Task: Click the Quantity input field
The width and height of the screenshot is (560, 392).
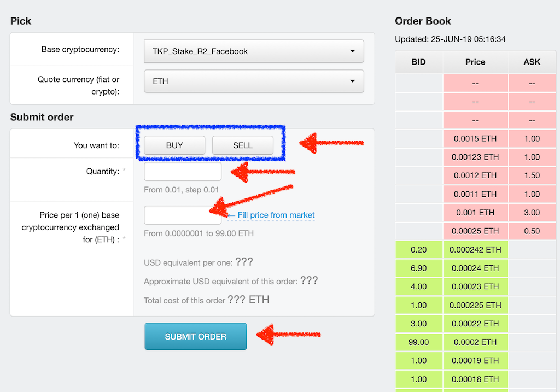Action: [x=183, y=172]
